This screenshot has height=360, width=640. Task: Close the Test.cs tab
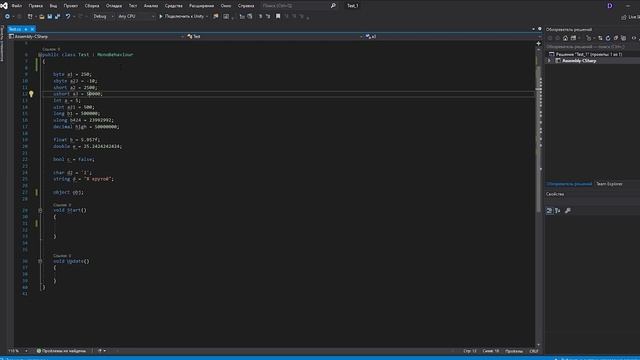(x=32, y=29)
